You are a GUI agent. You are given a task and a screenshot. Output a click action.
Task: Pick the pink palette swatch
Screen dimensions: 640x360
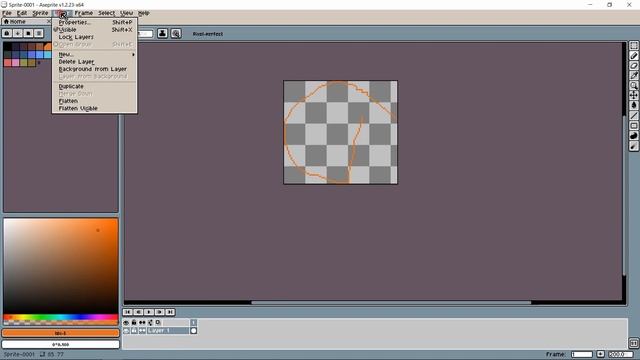[16, 62]
